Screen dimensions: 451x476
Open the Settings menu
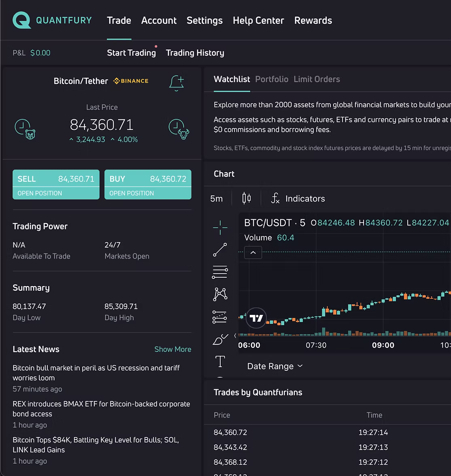click(x=205, y=20)
